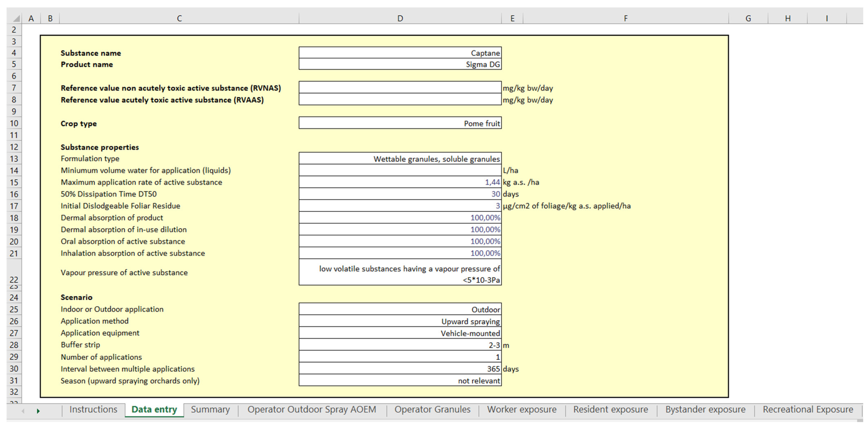Screen dimensions: 868x431
Task: Go to the Operator Granules sheet
Action: pyautogui.click(x=432, y=409)
